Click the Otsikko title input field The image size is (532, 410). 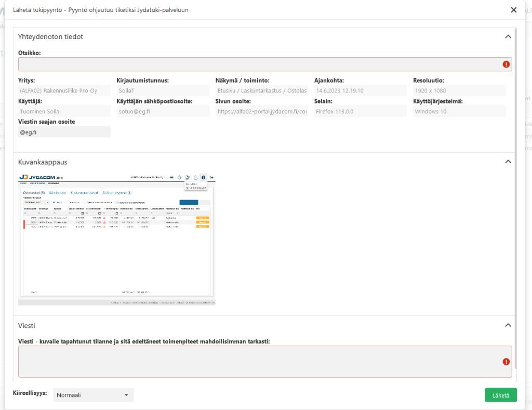265,64
